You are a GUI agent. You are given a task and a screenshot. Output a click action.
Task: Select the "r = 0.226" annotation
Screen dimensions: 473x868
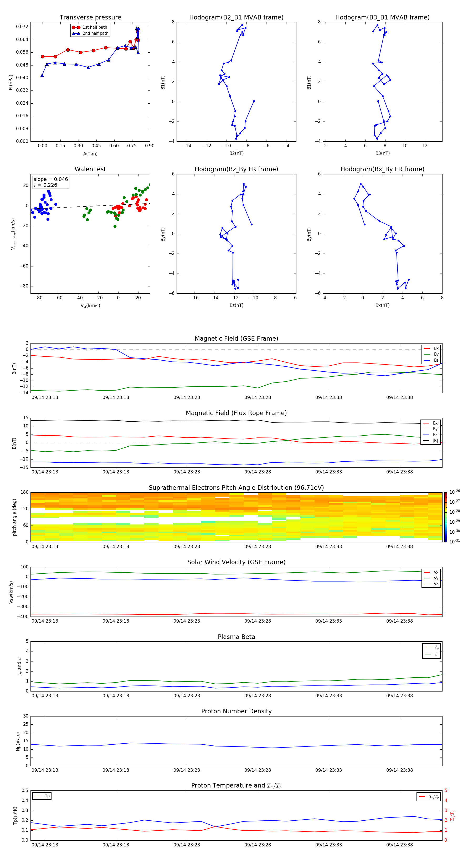coord(45,185)
